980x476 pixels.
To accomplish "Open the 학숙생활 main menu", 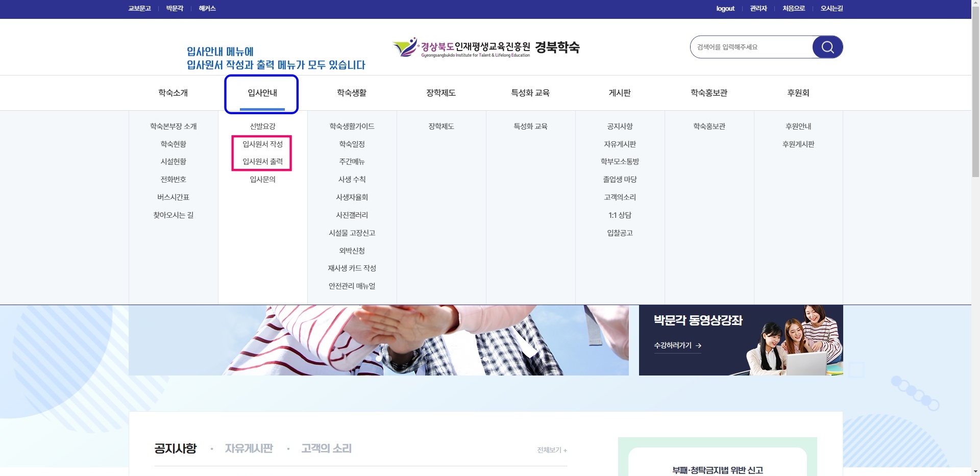I will pyautogui.click(x=352, y=93).
